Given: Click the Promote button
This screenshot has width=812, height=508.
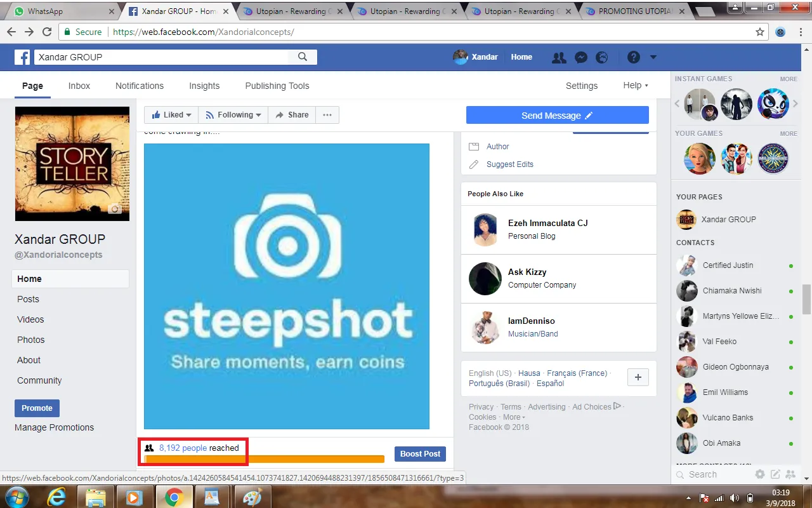Looking at the screenshot, I should [37, 408].
